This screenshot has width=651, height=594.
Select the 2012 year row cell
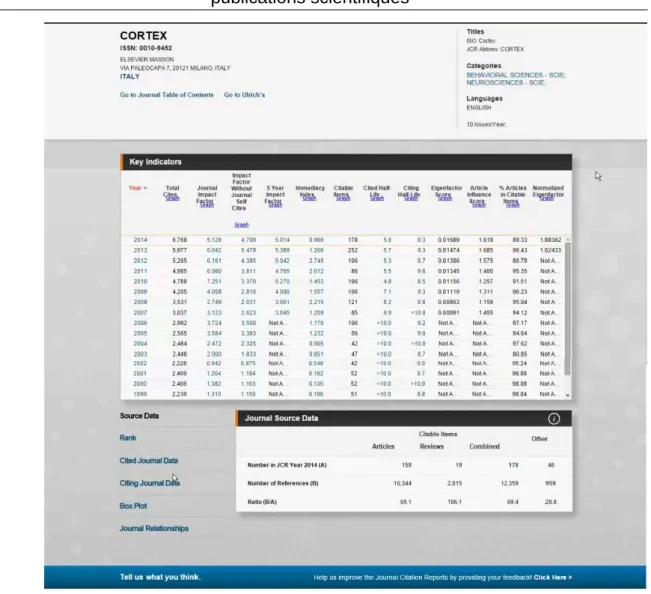point(140,261)
